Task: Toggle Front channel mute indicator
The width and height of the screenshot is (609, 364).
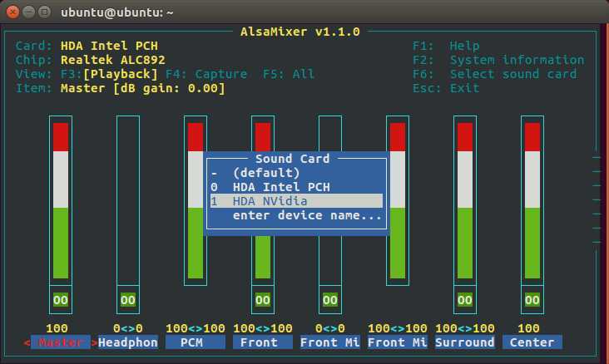Action: pyautogui.click(x=263, y=299)
